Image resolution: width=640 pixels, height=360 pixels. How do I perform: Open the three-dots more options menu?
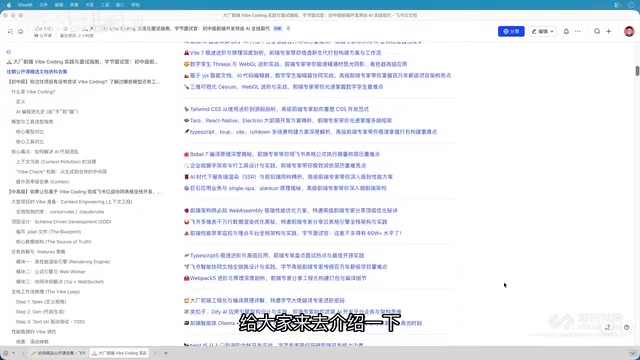point(578,31)
